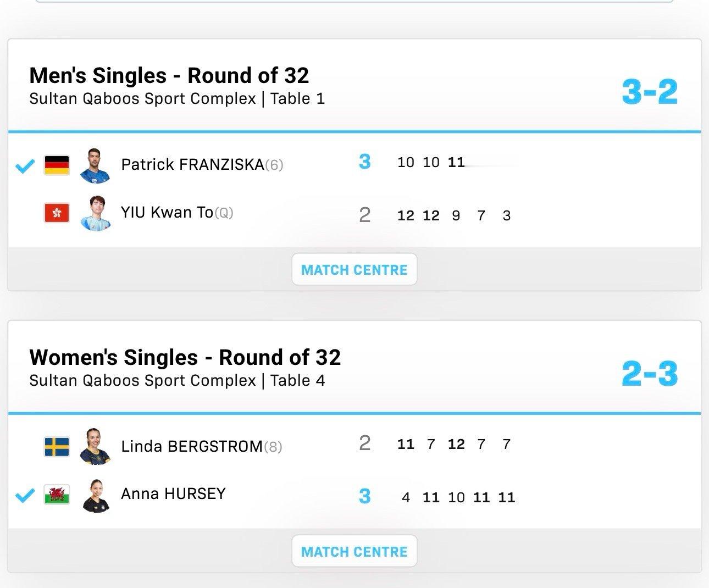
Task: Open Linda Bergstrom's player photo
Action: (x=95, y=446)
